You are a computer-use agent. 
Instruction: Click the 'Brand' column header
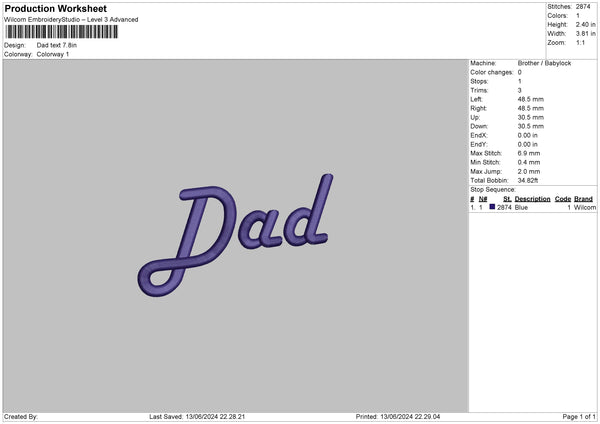pyautogui.click(x=583, y=199)
